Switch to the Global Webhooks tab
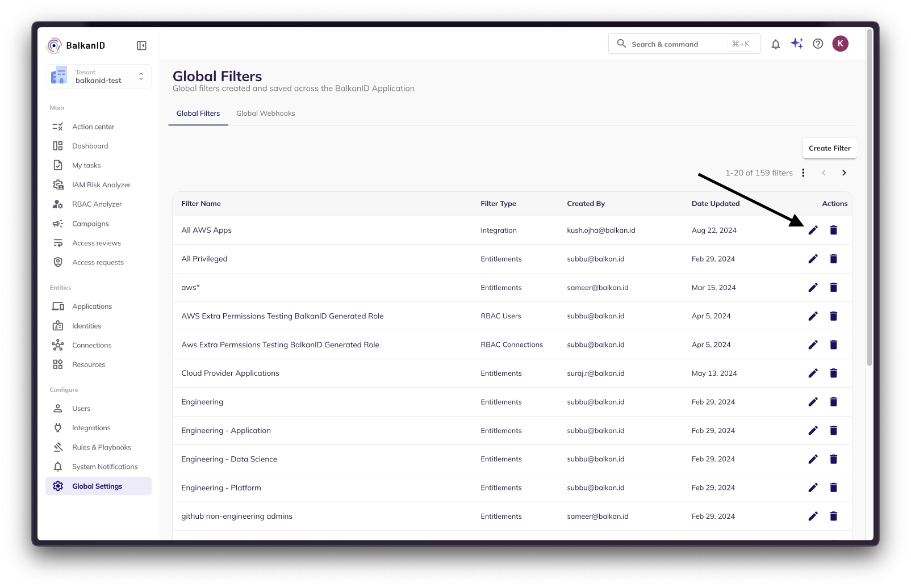Screen dimensions: 911x588 tap(265, 114)
